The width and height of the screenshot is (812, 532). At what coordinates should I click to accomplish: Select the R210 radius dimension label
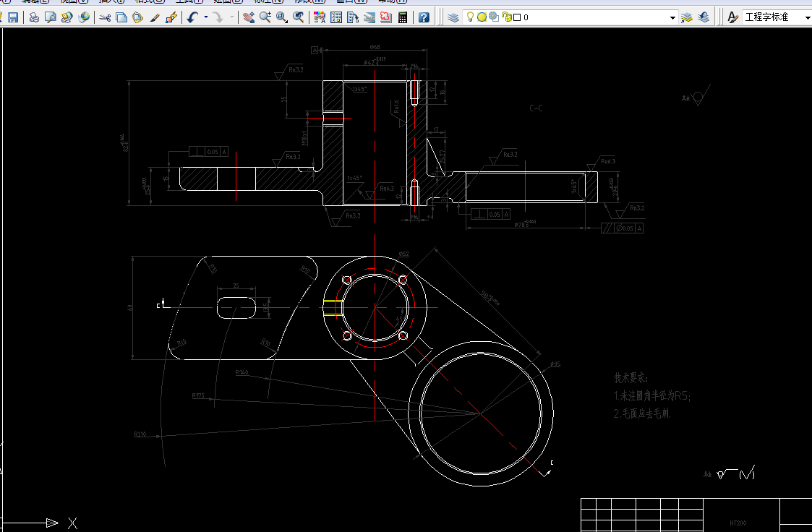click(x=140, y=434)
